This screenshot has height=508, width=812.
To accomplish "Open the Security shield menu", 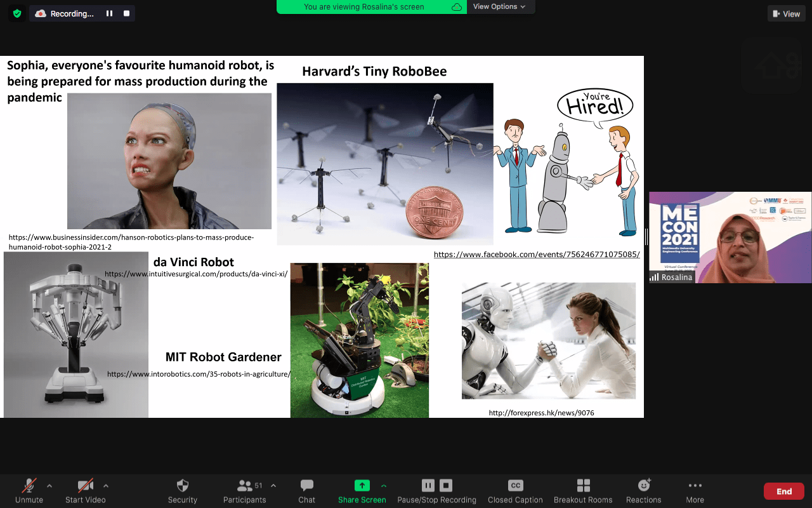I will (183, 491).
